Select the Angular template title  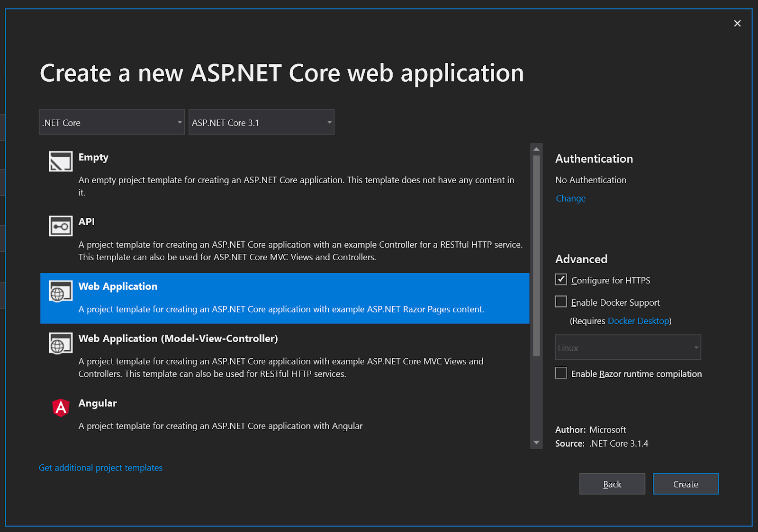point(98,403)
